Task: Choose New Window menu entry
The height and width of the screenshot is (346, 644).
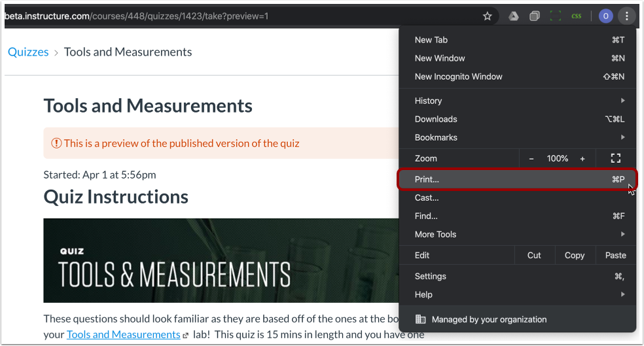Action: tap(517, 58)
